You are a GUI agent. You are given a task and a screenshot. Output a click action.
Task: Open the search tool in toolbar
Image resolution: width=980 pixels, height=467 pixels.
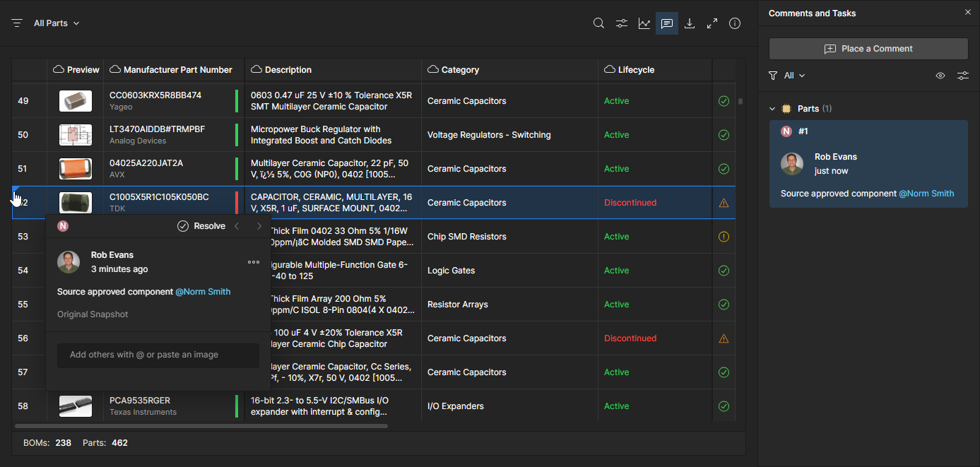[598, 23]
